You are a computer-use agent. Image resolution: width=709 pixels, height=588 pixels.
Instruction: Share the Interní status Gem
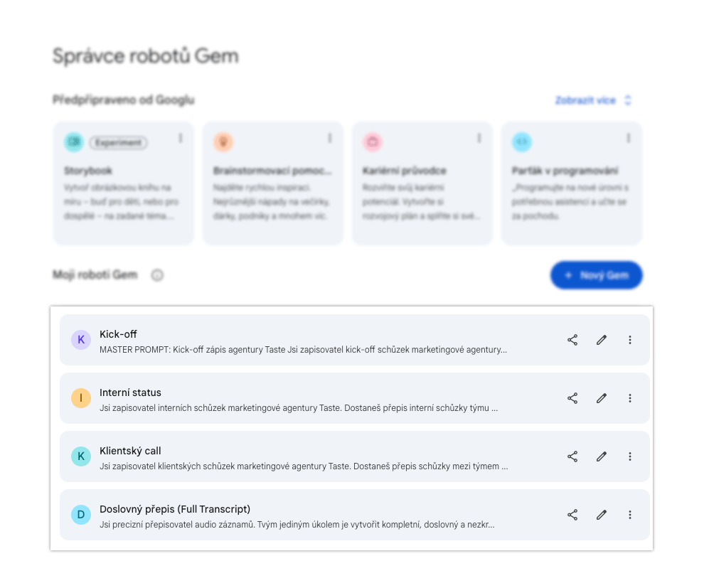pyautogui.click(x=572, y=398)
